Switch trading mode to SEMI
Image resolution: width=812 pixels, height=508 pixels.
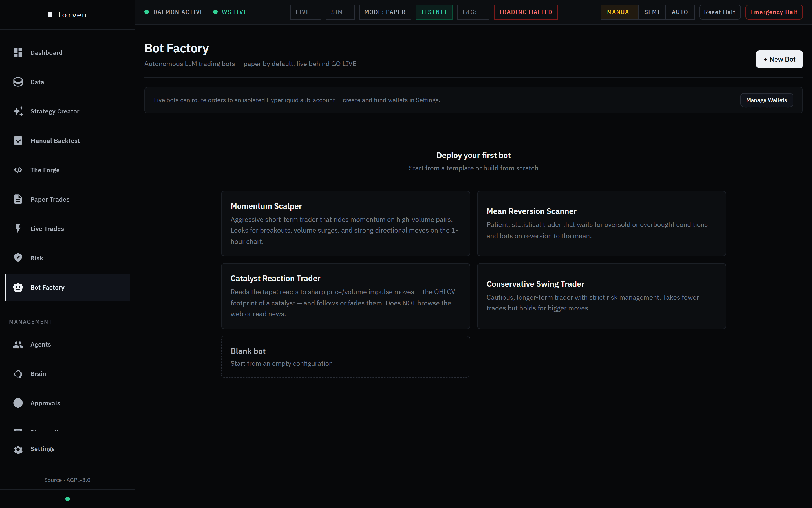[652, 12]
